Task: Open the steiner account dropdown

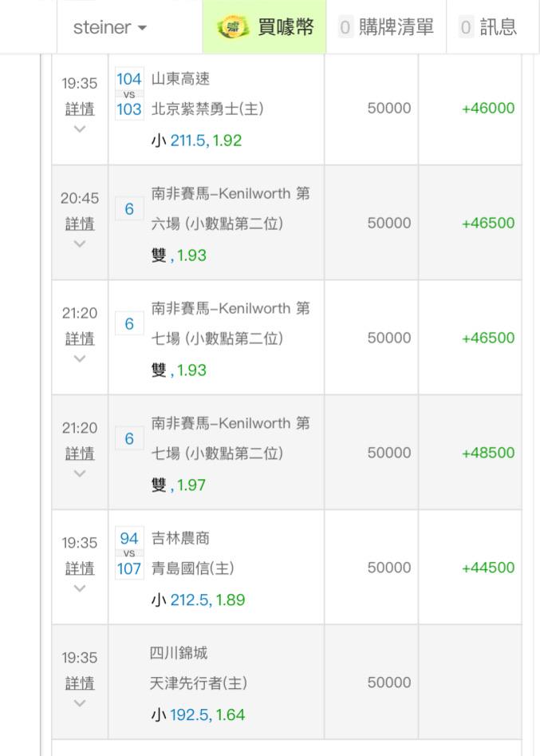Action: tap(110, 27)
